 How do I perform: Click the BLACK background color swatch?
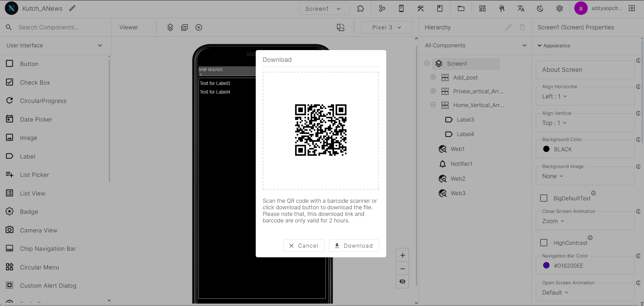[546, 149]
